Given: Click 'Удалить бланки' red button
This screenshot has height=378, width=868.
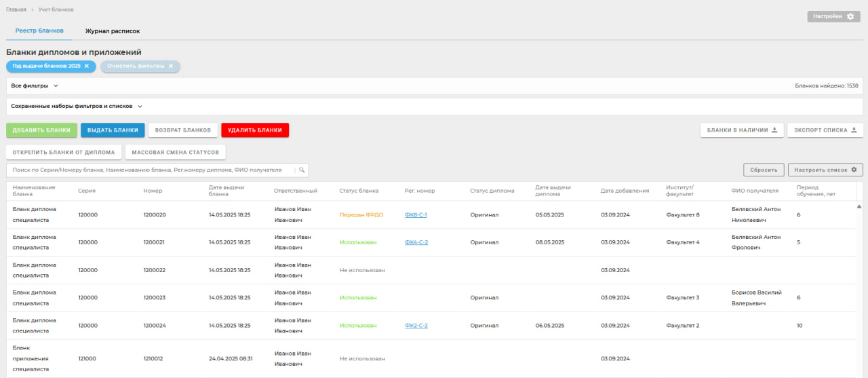Looking at the screenshot, I should [255, 130].
